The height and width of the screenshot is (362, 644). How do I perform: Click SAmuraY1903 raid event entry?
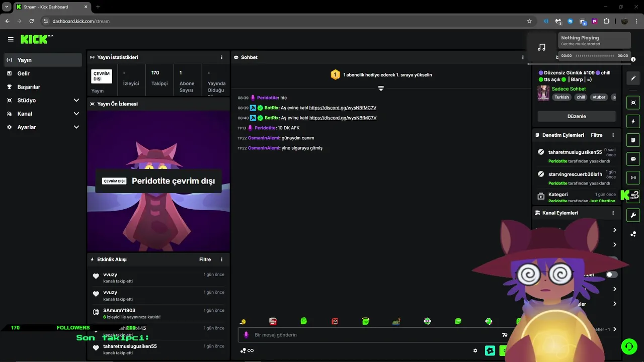[x=158, y=313]
